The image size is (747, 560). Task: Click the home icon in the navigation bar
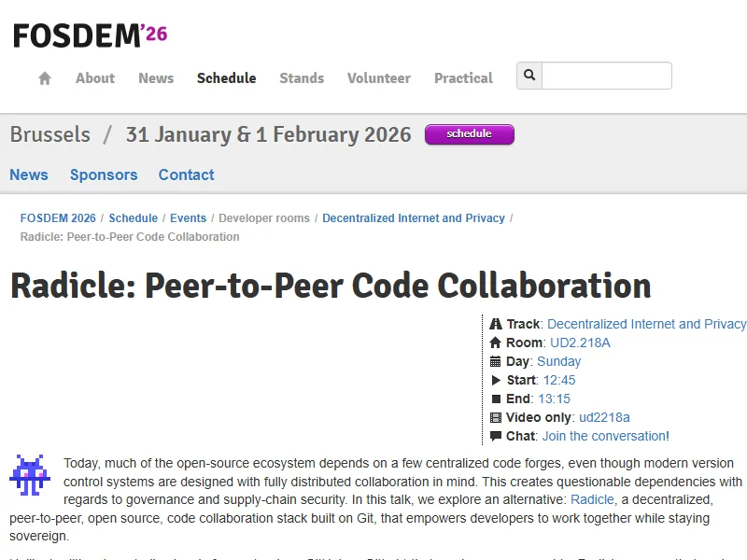[45, 78]
